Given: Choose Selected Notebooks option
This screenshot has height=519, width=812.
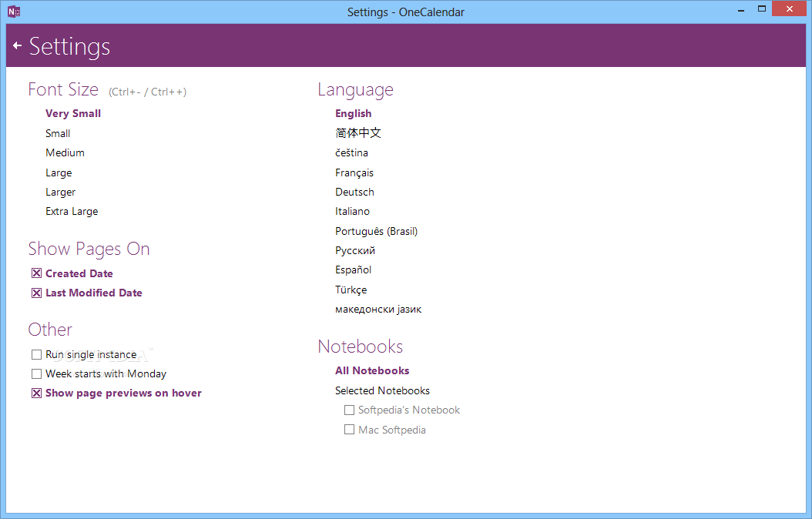Looking at the screenshot, I should tap(382, 390).
